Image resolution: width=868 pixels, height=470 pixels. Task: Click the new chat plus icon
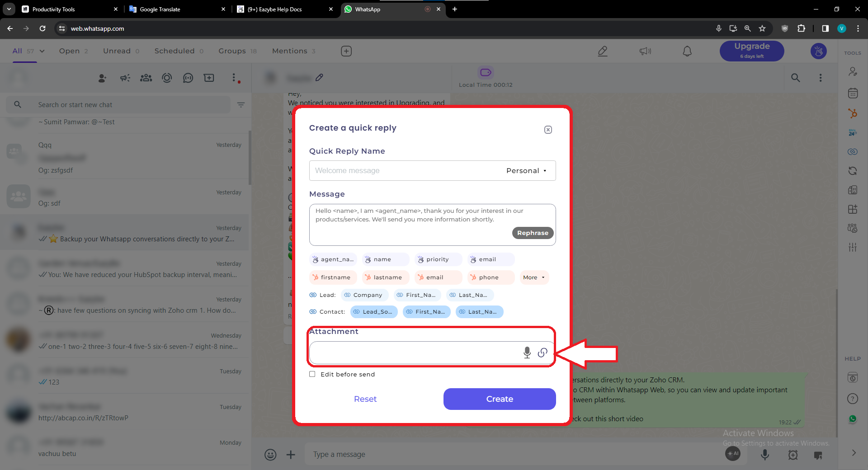click(x=209, y=78)
